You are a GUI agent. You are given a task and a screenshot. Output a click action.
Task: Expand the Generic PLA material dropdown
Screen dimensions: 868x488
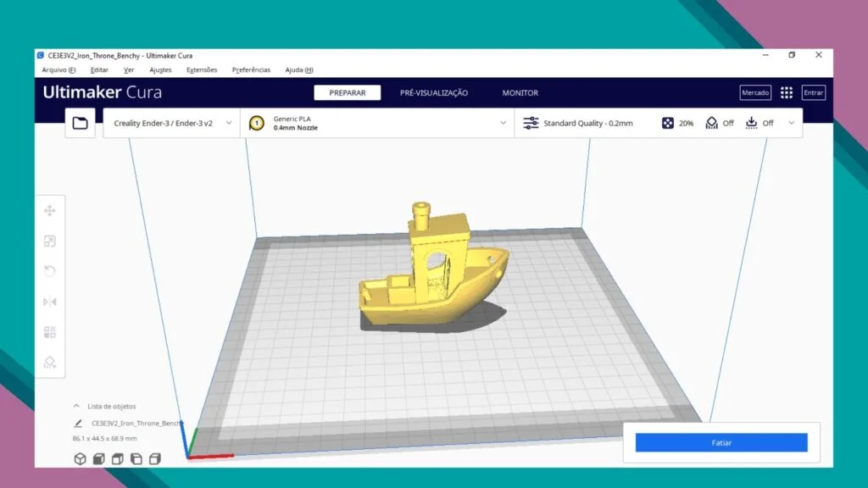pyautogui.click(x=377, y=123)
